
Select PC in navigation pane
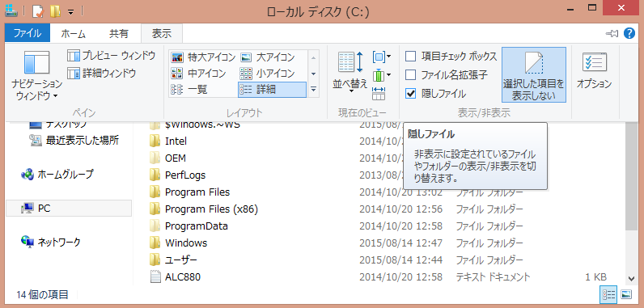click(69, 209)
